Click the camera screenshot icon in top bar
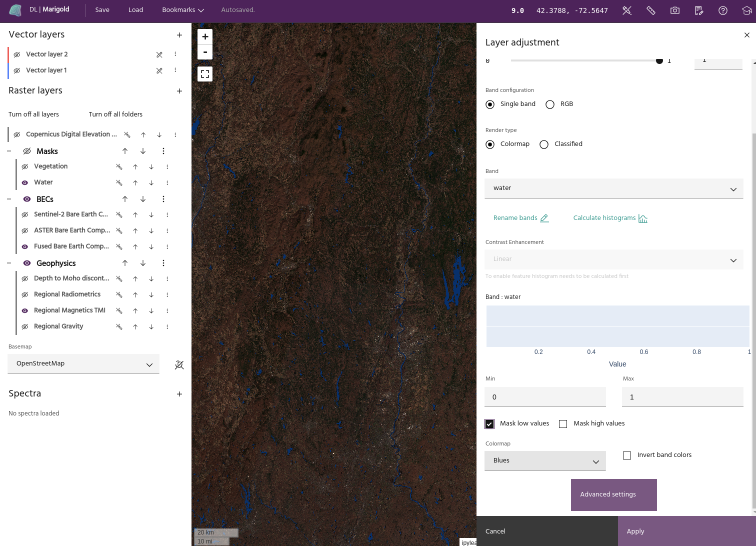This screenshot has height=546, width=756. 674,10
